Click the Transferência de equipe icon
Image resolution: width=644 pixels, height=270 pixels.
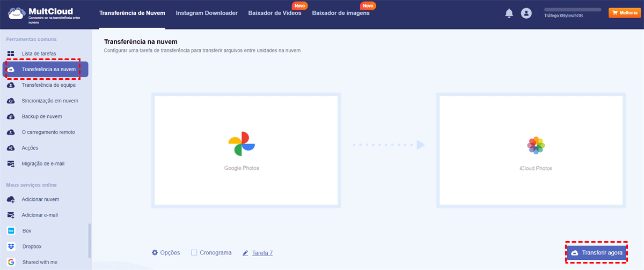point(11,85)
